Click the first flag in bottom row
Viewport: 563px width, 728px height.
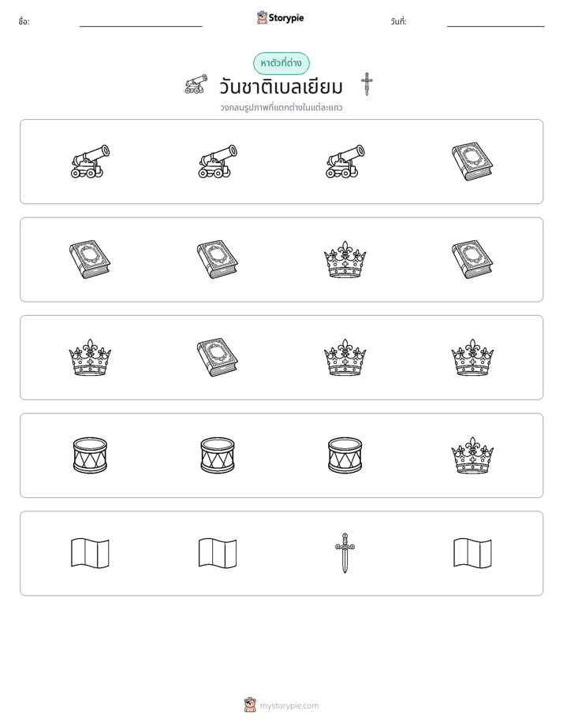coord(90,553)
